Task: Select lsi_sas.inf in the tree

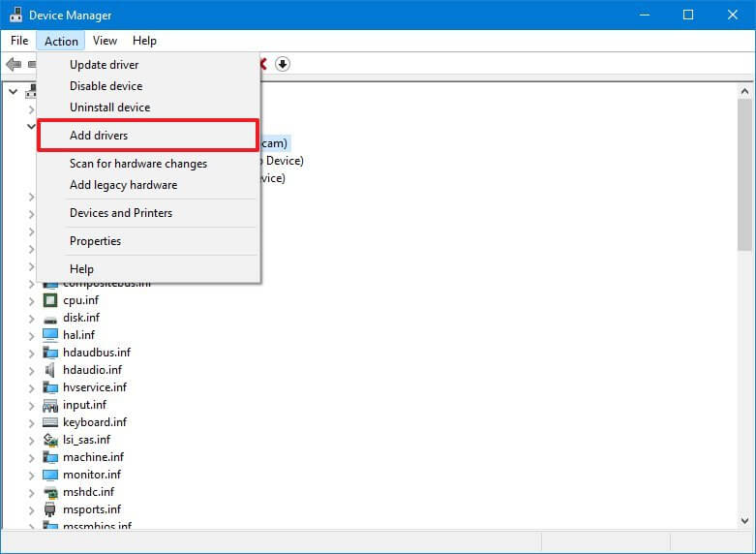Action: tap(86, 439)
